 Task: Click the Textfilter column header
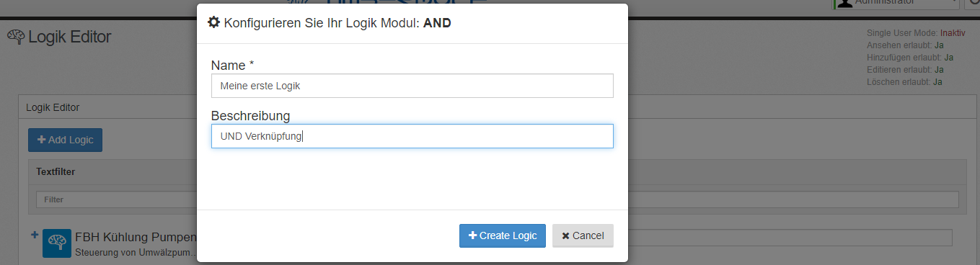click(56, 172)
